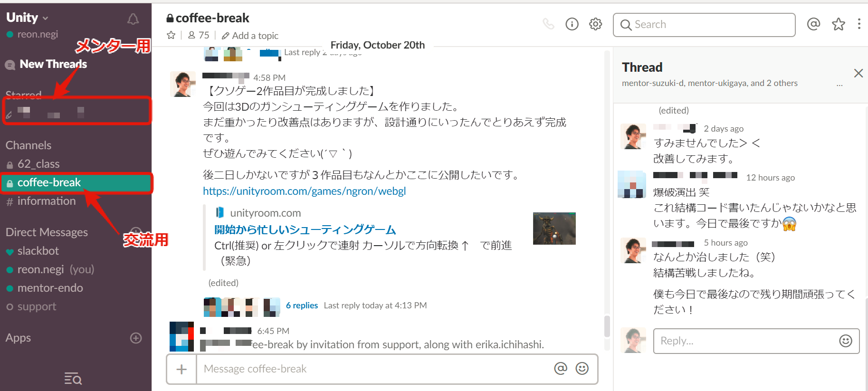The height and width of the screenshot is (391, 868).
Task: Star the coffee-break channel
Action: tap(171, 35)
